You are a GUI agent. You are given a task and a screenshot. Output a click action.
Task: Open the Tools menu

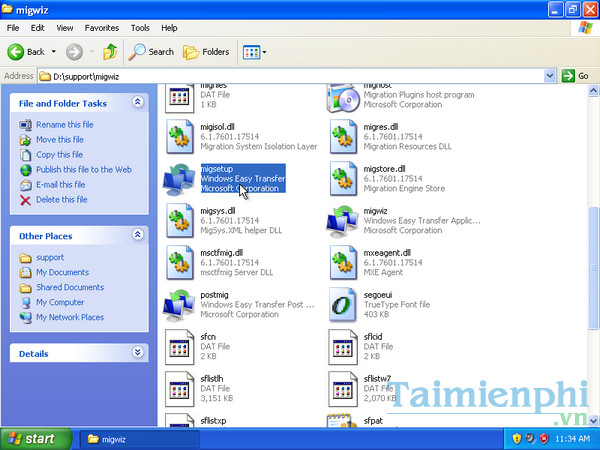[x=140, y=28]
